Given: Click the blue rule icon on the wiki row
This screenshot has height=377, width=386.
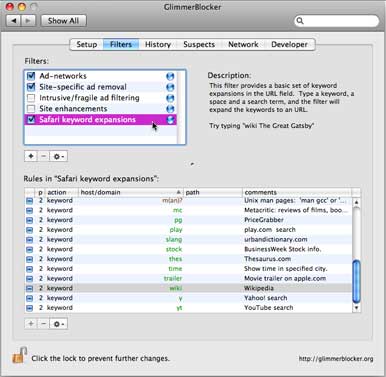Looking at the screenshot, I should tap(29, 288).
